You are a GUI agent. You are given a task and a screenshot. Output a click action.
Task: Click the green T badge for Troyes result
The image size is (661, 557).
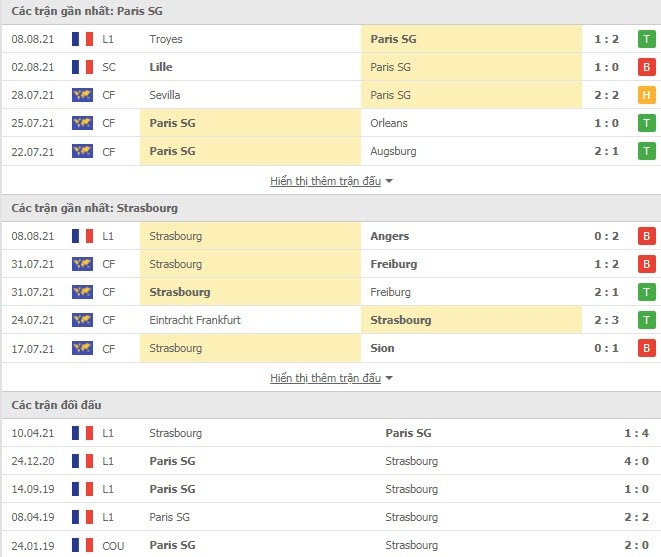pos(647,39)
